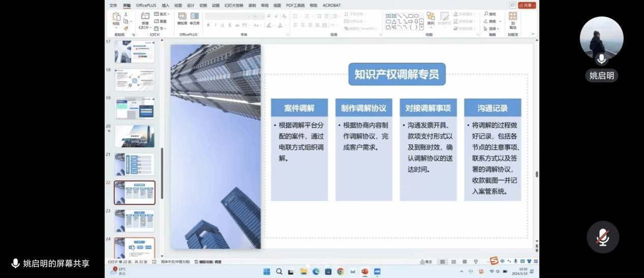Screen dimensions: 644x278
Task: Open the ACROBAT ribbon tab
Action: [x=332, y=5]
